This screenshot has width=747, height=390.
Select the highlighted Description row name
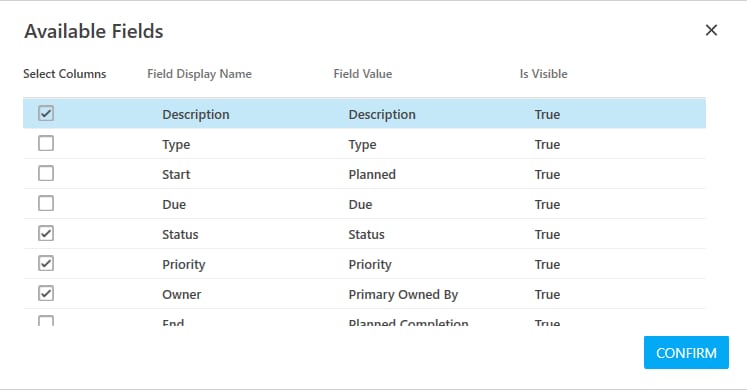point(196,114)
